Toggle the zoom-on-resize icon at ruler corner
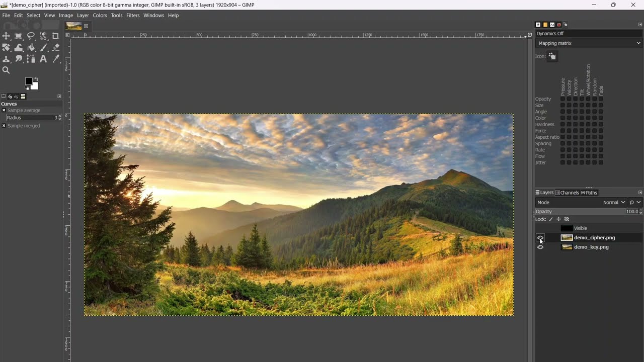Viewport: 644px width, 362px height. coord(530,35)
